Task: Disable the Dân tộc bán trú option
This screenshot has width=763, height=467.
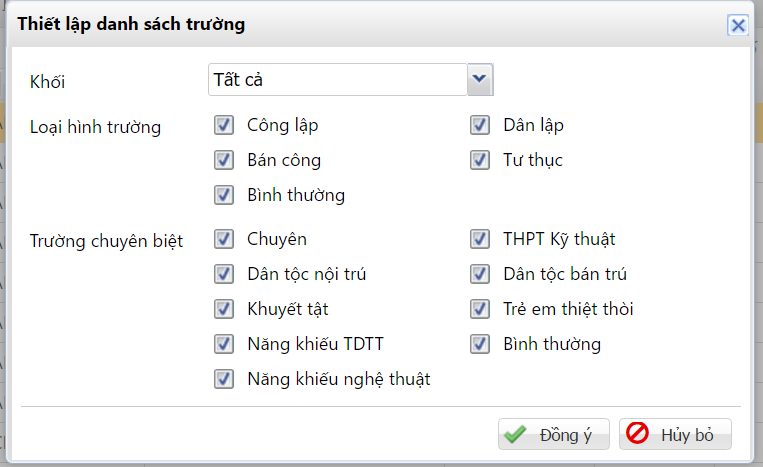Action: [x=480, y=274]
